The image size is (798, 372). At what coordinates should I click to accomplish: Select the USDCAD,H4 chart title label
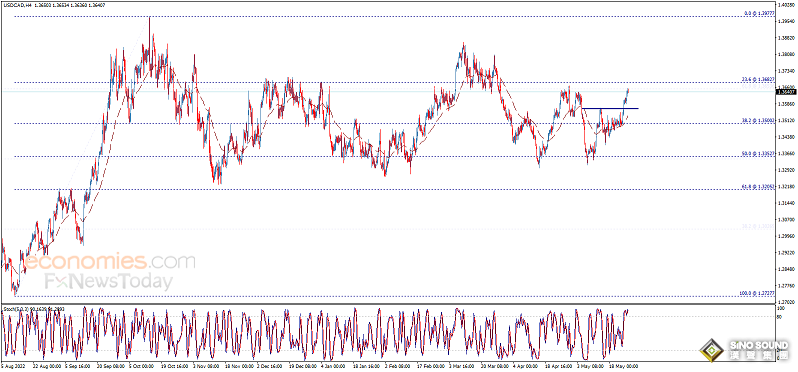point(14,4)
